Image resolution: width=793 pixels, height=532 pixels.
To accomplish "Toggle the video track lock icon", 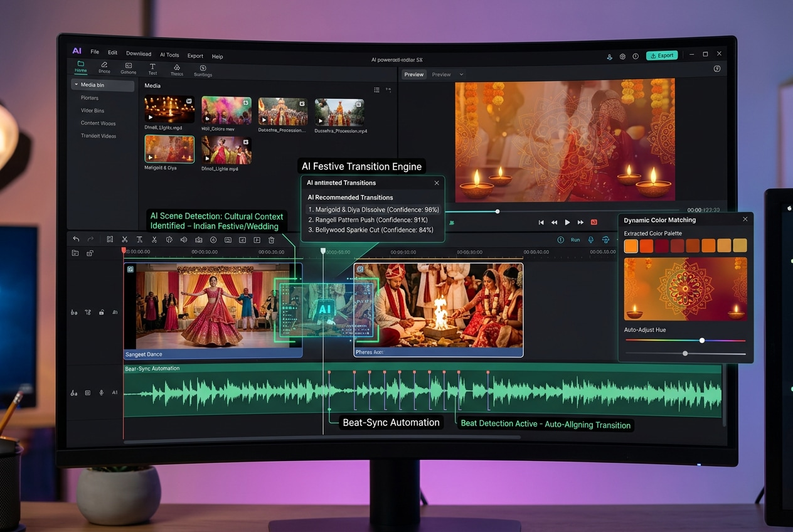I will 101,312.
